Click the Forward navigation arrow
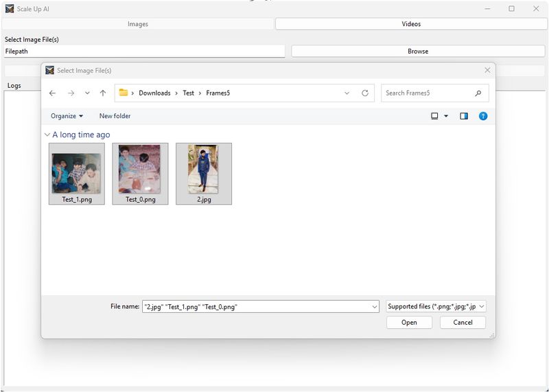This screenshot has width=549, height=392. [x=71, y=93]
